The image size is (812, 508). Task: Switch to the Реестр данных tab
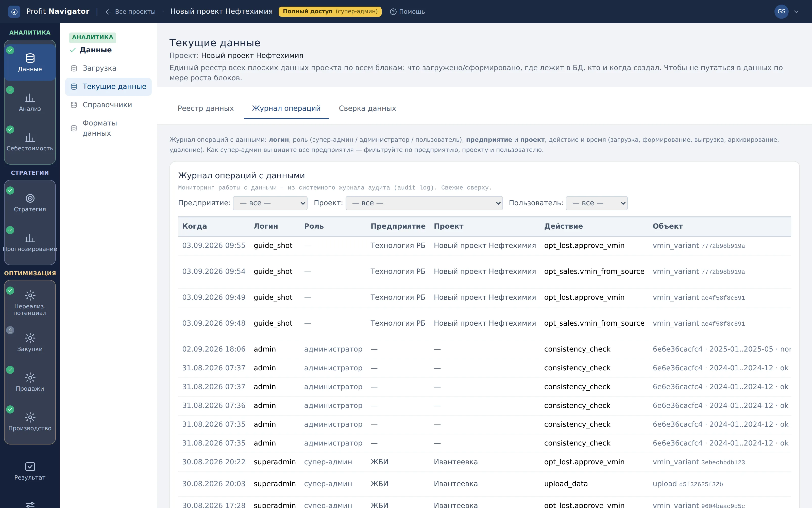205,108
